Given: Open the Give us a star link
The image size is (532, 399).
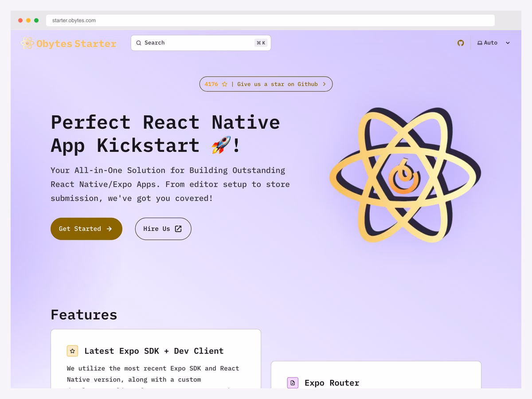Looking at the screenshot, I should click(266, 84).
